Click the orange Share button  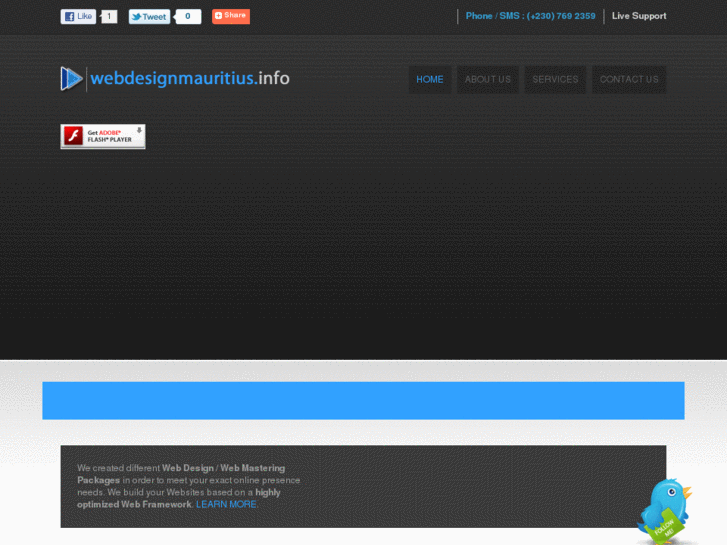coord(231,16)
